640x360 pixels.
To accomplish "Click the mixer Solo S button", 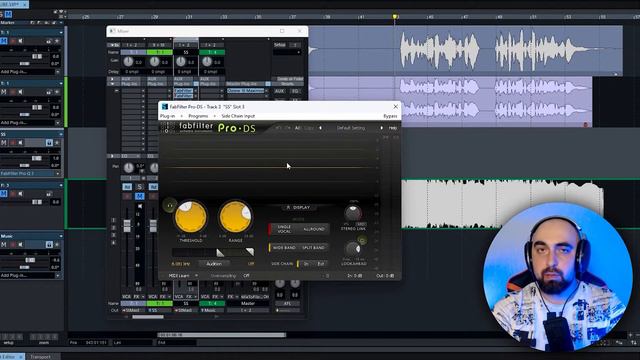I will point(140,187).
